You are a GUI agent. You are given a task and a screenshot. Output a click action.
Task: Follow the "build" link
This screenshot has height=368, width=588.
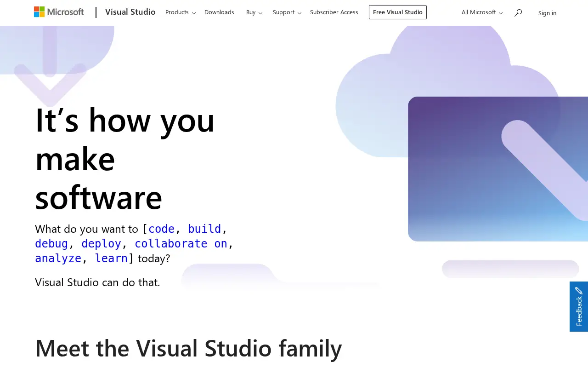[204, 229]
